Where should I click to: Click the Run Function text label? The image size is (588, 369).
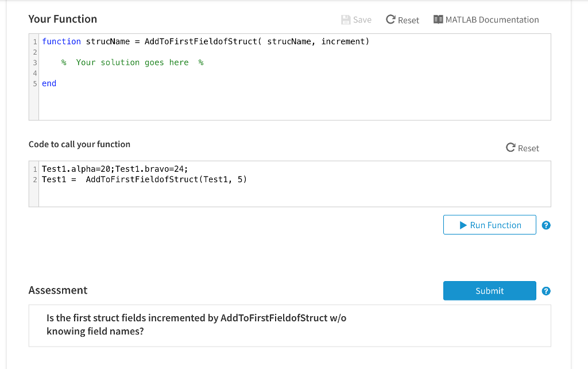point(496,225)
